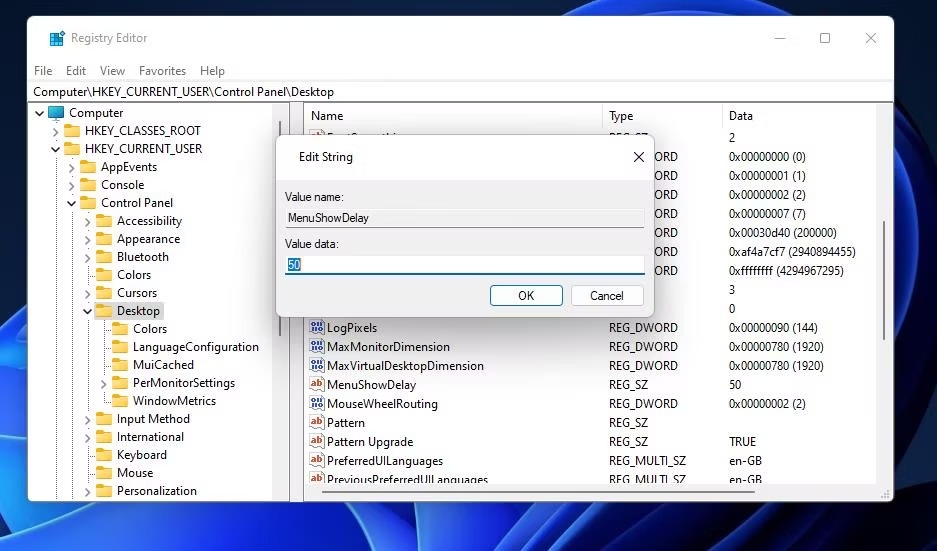Click the MaxVirtualDesktopDimension DWORD icon
The width and height of the screenshot is (937, 551).
(317, 365)
